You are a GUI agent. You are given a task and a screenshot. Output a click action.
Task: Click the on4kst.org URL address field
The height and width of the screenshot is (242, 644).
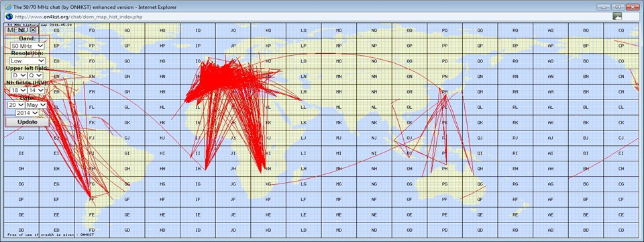click(x=311, y=16)
